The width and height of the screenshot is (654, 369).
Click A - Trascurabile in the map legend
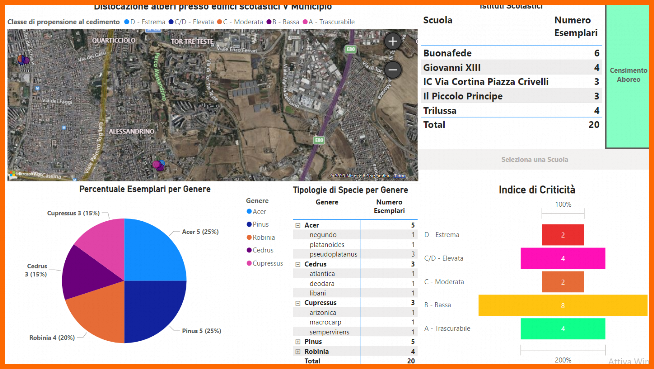point(329,22)
